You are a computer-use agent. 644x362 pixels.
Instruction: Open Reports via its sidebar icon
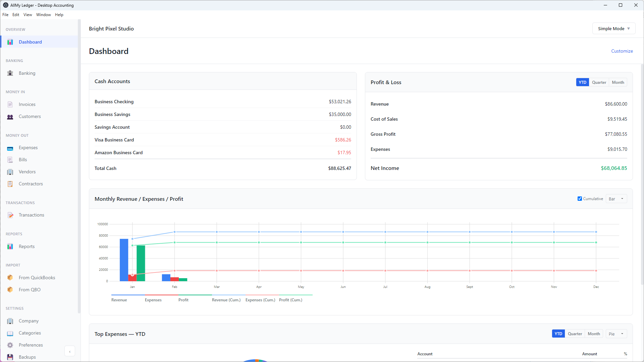tap(10, 246)
